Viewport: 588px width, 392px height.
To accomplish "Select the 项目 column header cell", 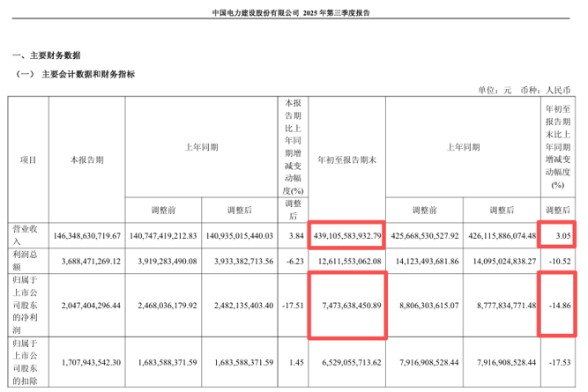I will click(29, 160).
